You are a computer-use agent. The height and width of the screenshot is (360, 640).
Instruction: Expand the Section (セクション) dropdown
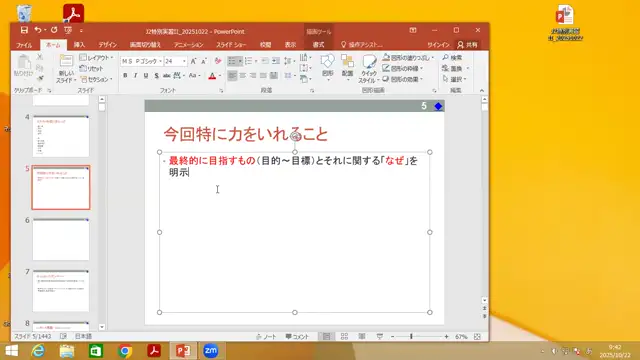coord(96,79)
